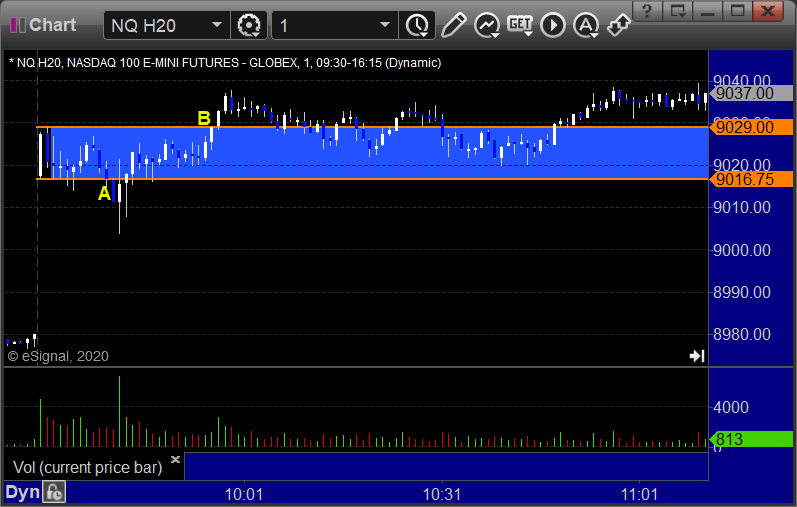Minimize the chart window
The width and height of the screenshot is (797, 507).
708,10
